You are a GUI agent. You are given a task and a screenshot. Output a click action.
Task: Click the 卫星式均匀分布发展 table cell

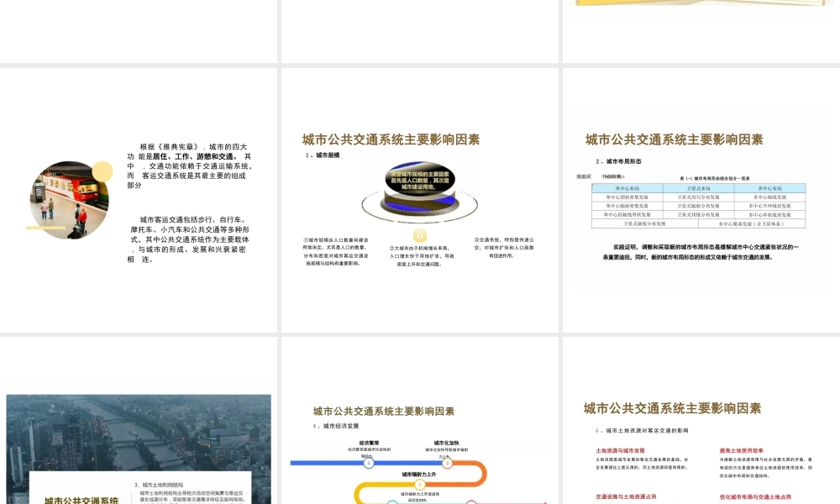pos(699,197)
